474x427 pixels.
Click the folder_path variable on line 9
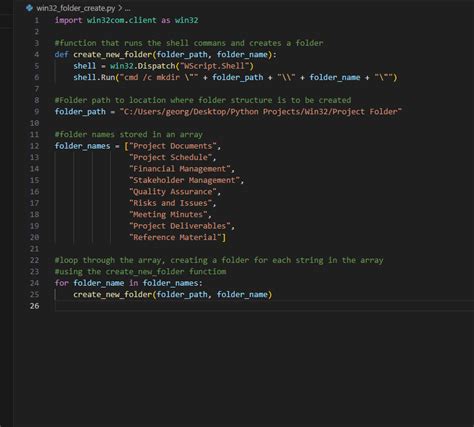80,112
